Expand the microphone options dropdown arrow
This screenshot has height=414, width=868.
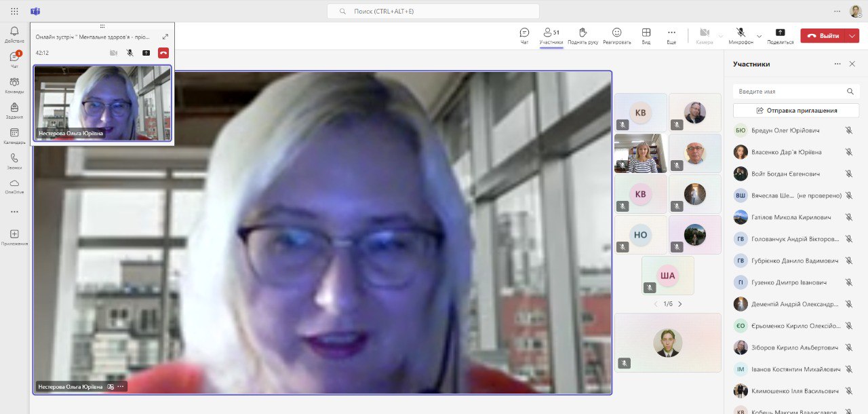tap(759, 36)
